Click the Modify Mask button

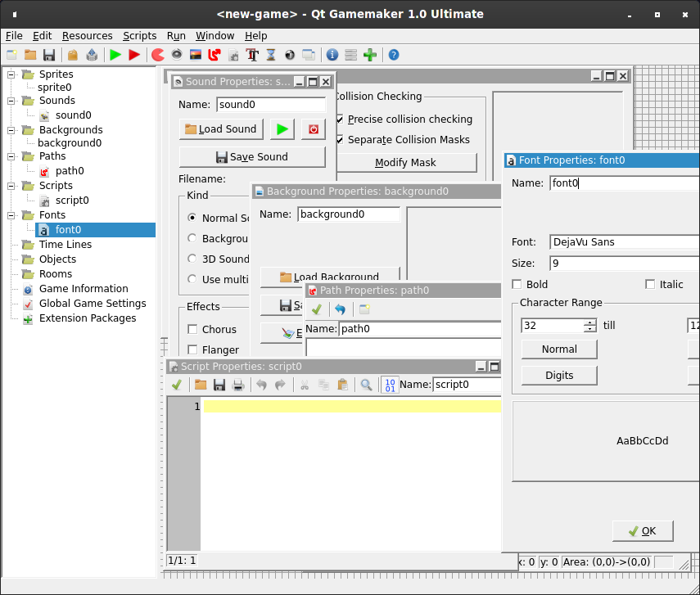coord(405,163)
